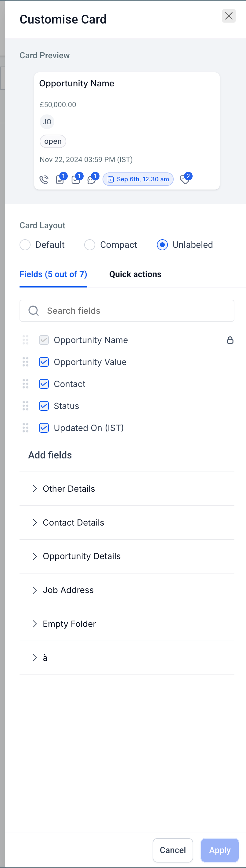Click drag handle beside Status field
246x868 pixels.
point(26,406)
